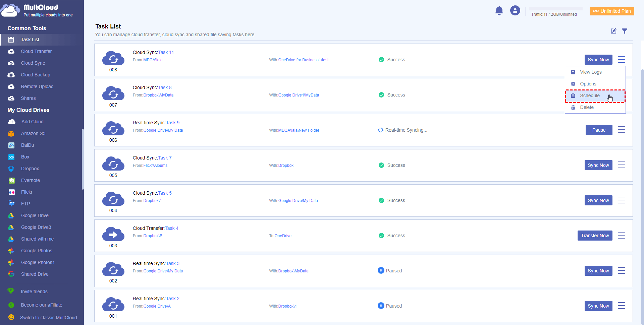Open the Task 8 link
The image size is (644, 325).
165,87
